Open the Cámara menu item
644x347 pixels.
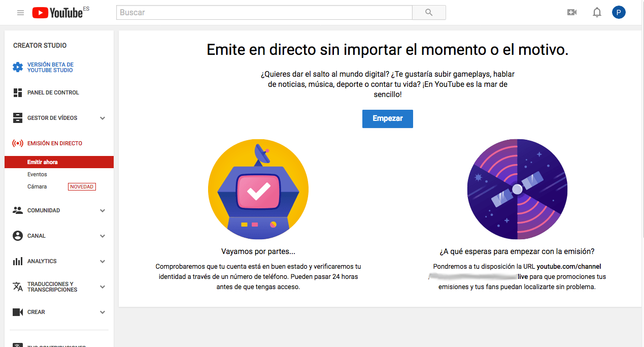[x=37, y=186]
